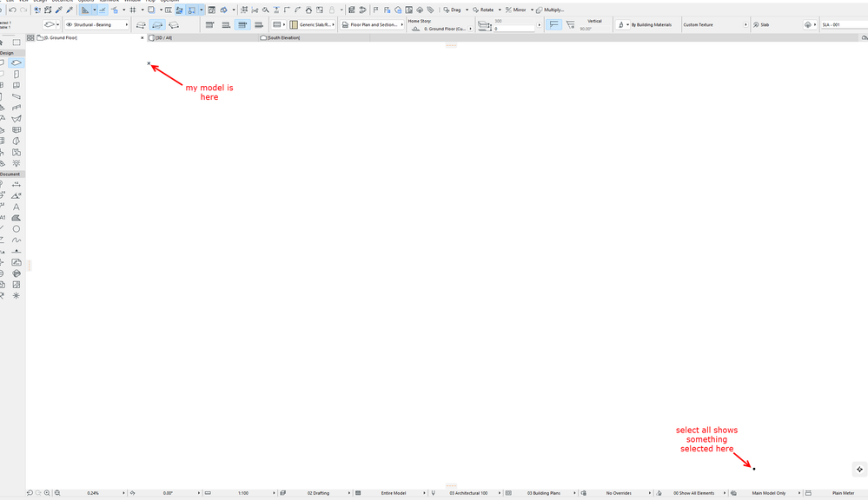Click the Undo arrow in the top toolbar
The height and width of the screenshot is (500, 868).
[x=12, y=10]
